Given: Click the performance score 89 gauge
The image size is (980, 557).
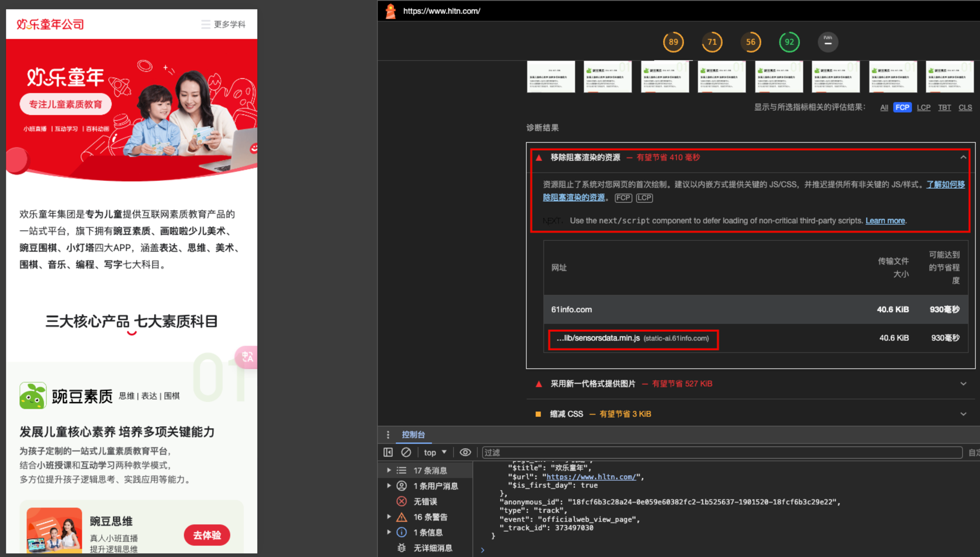Looking at the screenshot, I should click(673, 42).
